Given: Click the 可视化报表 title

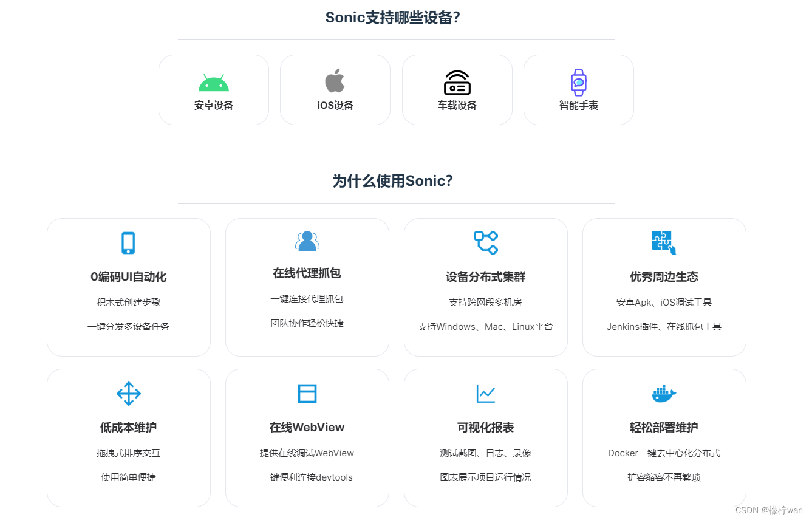Looking at the screenshot, I should coord(486,428).
